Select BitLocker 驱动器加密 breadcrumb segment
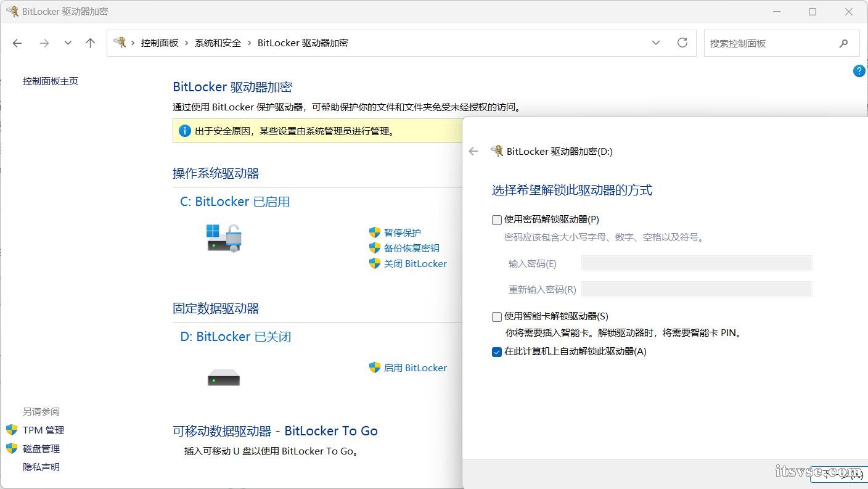This screenshot has height=489, width=868. [x=303, y=43]
